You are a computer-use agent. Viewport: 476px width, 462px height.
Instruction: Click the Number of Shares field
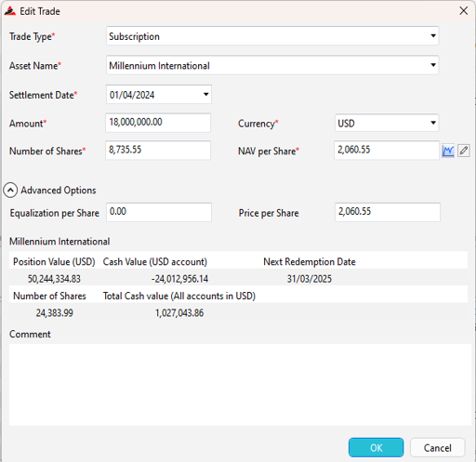pyautogui.click(x=158, y=151)
